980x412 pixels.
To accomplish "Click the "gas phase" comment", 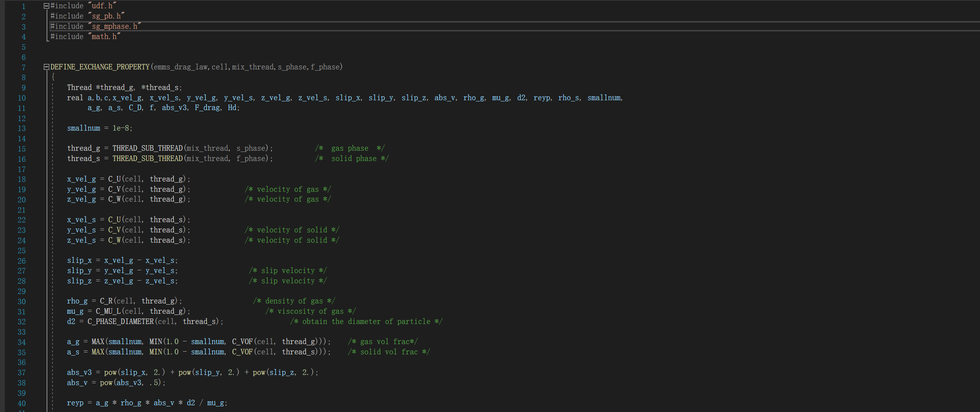I will pos(349,148).
